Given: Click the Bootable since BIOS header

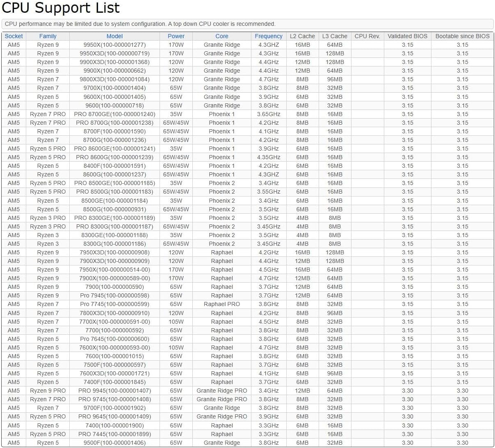Looking at the screenshot, I should coord(462,36).
